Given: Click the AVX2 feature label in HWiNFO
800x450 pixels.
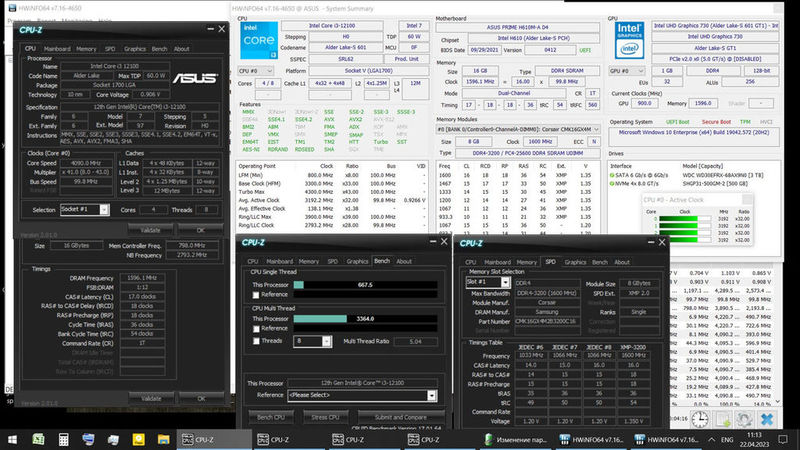Looking at the screenshot, I should [356, 119].
